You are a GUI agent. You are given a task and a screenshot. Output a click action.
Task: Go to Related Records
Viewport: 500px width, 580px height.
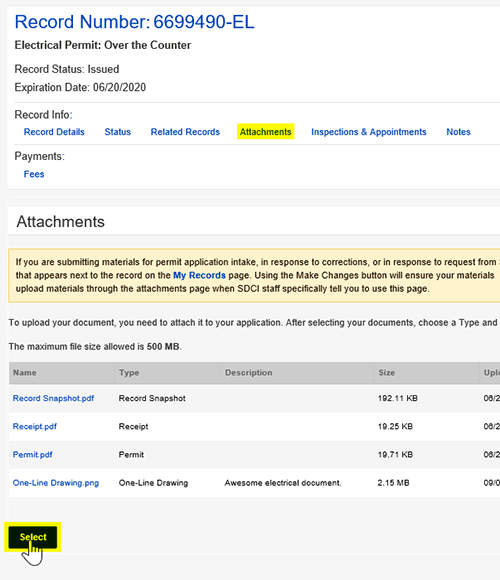tap(185, 132)
